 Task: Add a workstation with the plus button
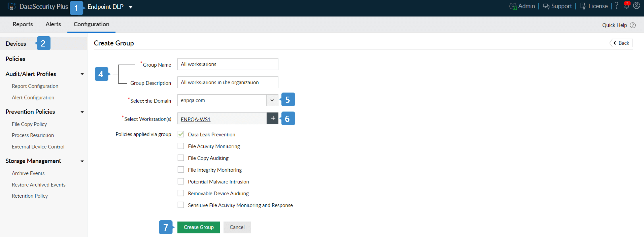tap(273, 118)
